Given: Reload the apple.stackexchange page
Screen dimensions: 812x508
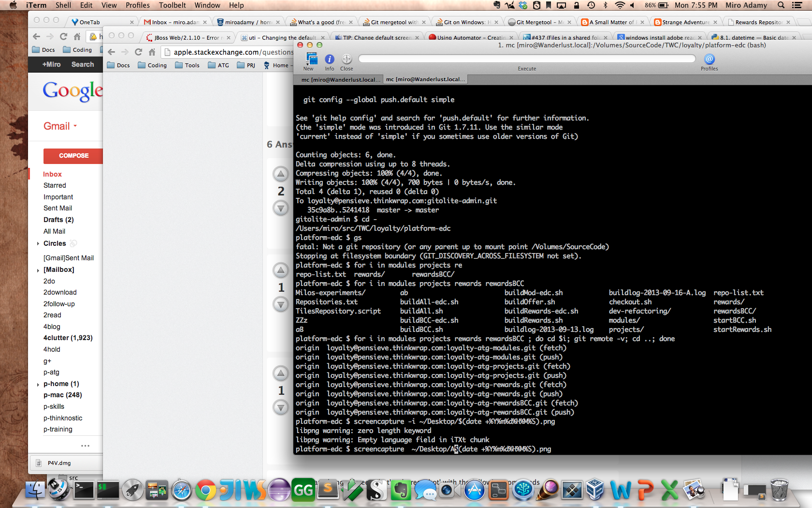Looking at the screenshot, I should coord(139,52).
